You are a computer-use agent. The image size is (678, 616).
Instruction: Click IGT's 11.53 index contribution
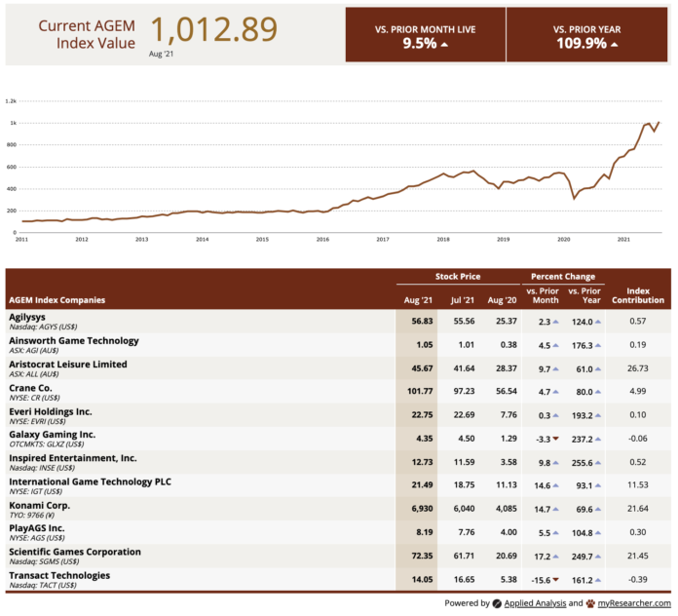click(x=638, y=485)
